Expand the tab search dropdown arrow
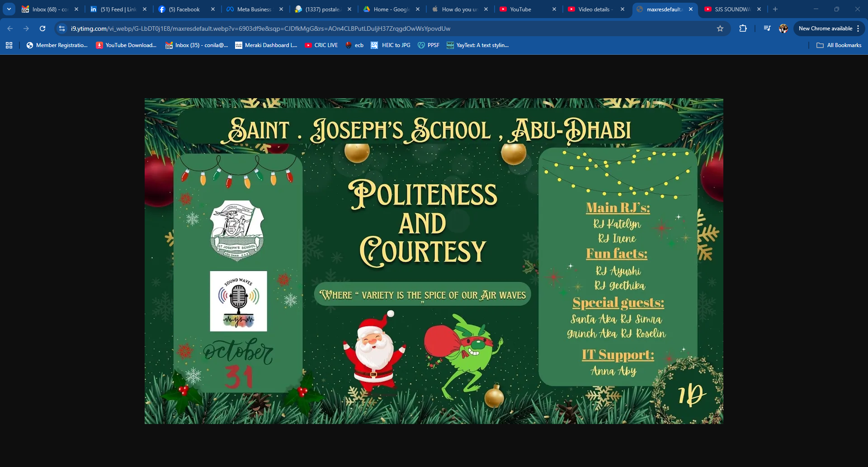Screen dimensions: 868x467 point(9,9)
